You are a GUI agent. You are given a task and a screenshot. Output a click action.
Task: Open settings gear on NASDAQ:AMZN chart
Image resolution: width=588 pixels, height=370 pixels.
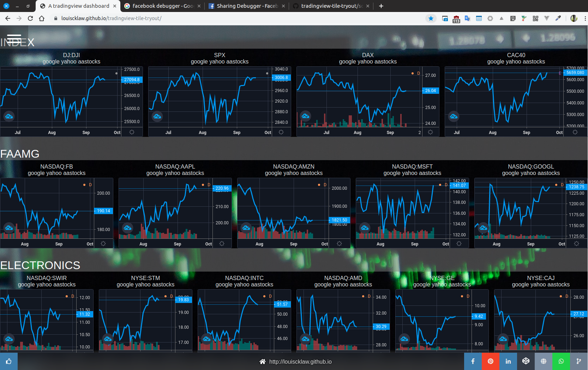tap(339, 243)
